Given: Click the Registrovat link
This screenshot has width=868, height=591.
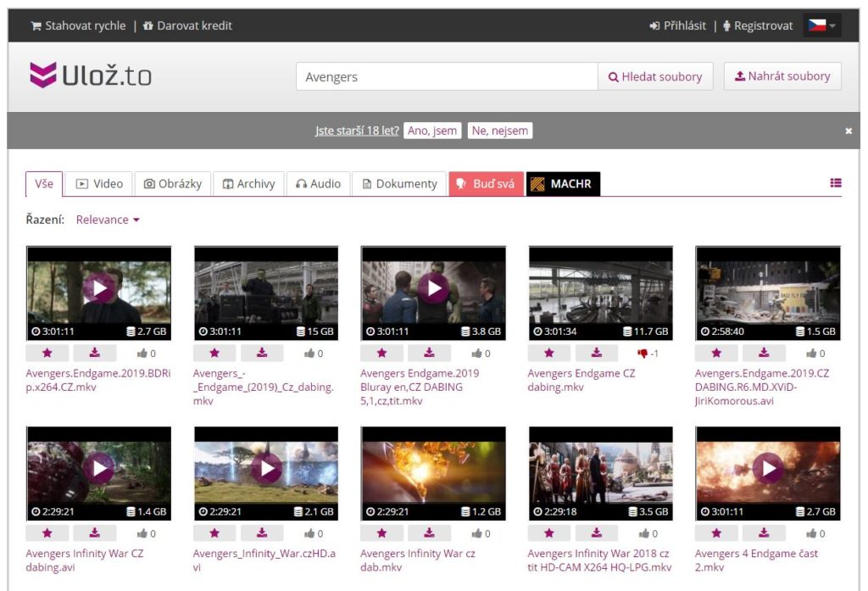Looking at the screenshot, I should pyautogui.click(x=758, y=25).
